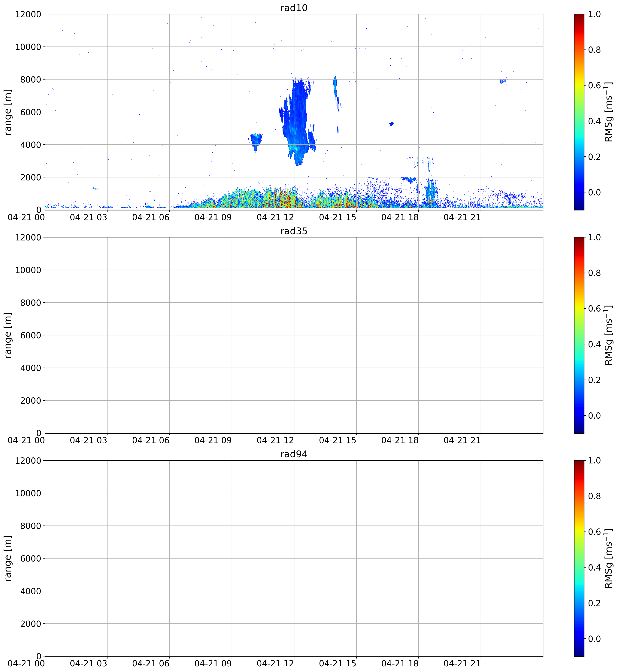Click the RMSg colorbar label beside rad10
This screenshot has width=618, height=672.
609,112
